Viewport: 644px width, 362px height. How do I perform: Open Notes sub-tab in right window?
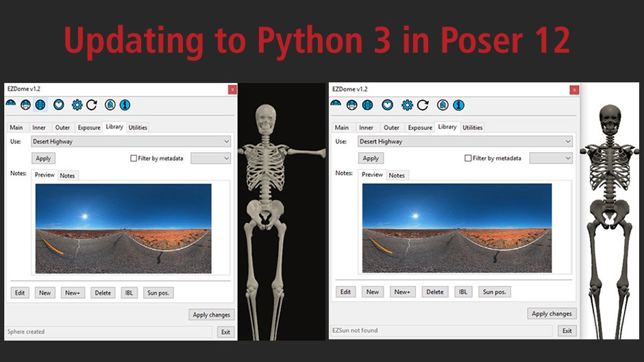(397, 175)
